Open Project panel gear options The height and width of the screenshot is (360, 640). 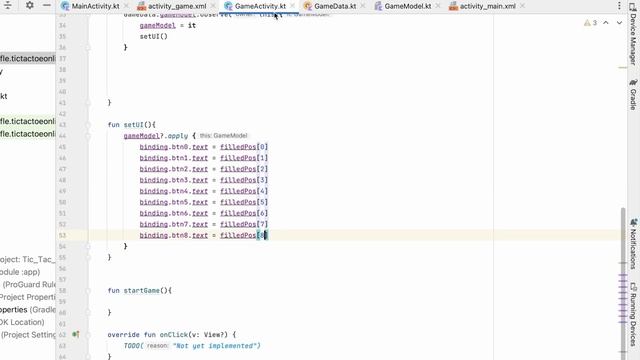coord(29,5)
